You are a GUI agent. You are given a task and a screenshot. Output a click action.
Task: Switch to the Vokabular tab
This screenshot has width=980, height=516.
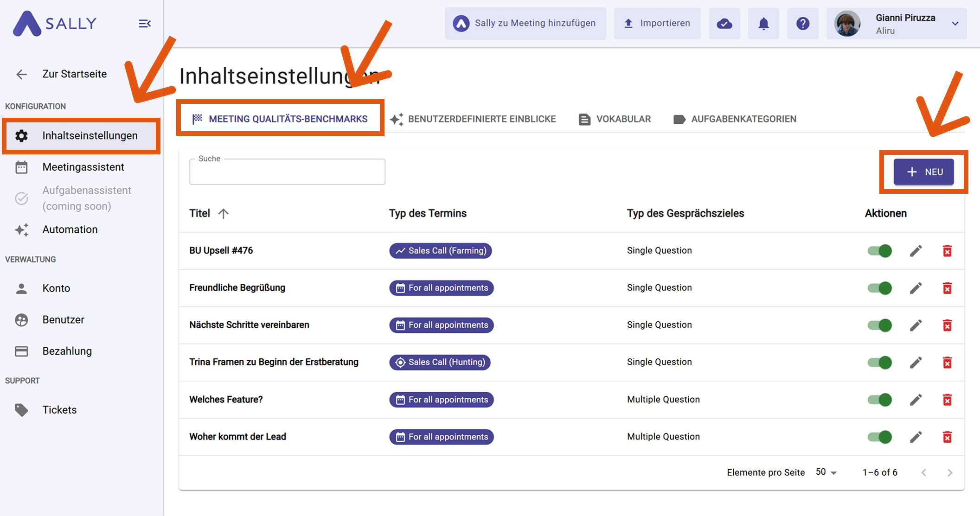coord(615,119)
